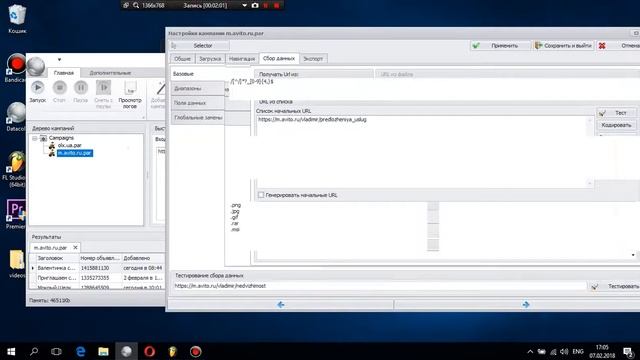The width and height of the screenshot is (640, 360).
Task: Select m.avito.ru.par campaign in tree
Action: tap(75, 153)
